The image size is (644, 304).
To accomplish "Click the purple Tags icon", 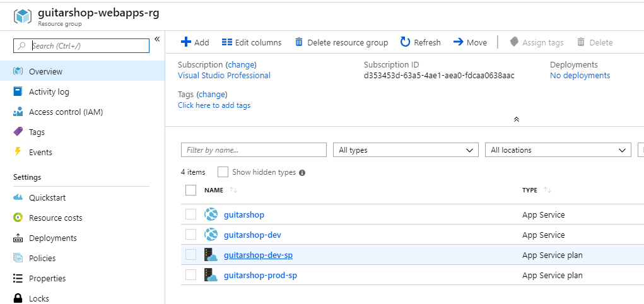I will pyautogui.click(x=18, y=132).
